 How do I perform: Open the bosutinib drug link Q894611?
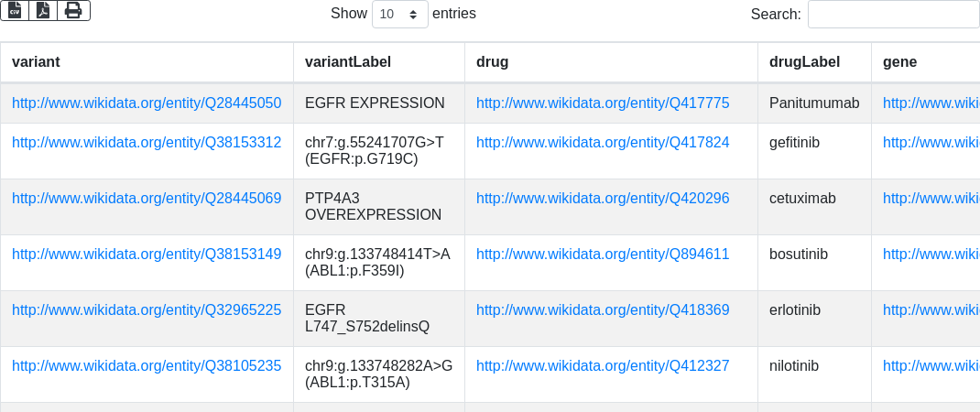[x=603, y=255]
